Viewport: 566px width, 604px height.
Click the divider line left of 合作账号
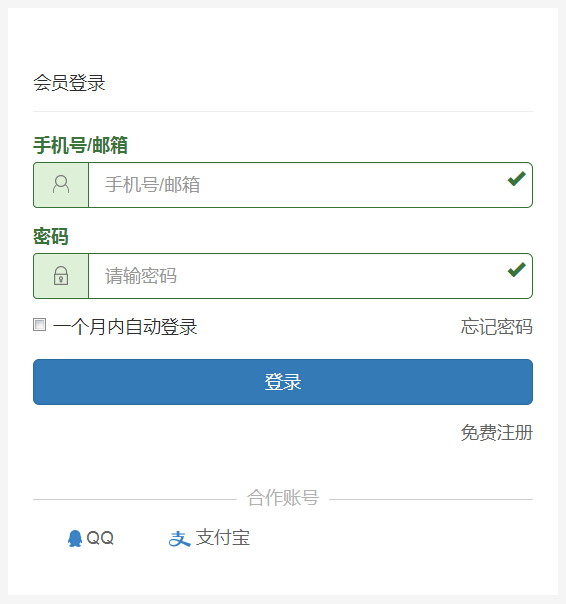pos(135,500)
